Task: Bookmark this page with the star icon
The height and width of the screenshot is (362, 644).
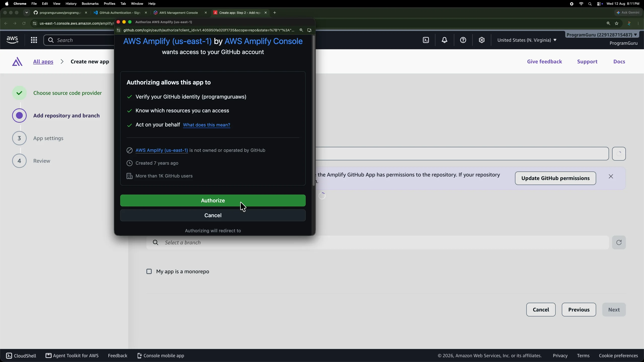Action: (617, 23)
